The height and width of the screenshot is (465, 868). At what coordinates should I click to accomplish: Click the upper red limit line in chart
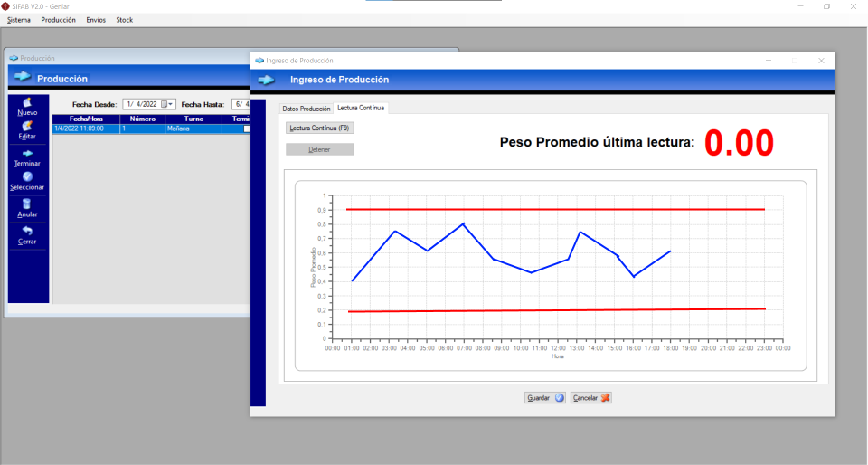coord(555,209)
